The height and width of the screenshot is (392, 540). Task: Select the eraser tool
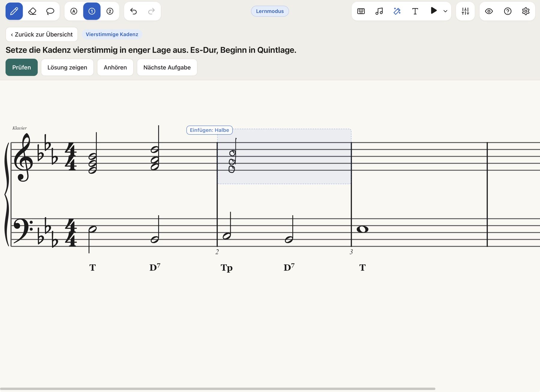coord(32,11)
